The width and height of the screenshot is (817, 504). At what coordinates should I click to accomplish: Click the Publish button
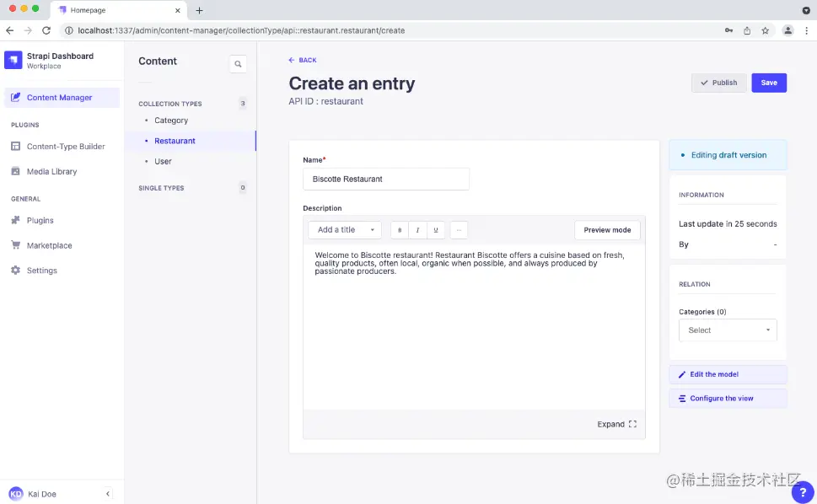click(x=718, y=83)
